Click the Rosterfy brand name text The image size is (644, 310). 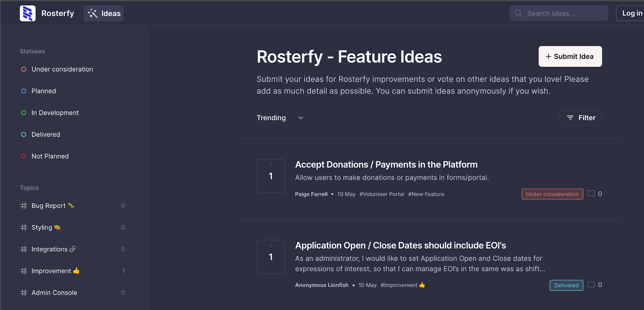(x=58, y=13)
